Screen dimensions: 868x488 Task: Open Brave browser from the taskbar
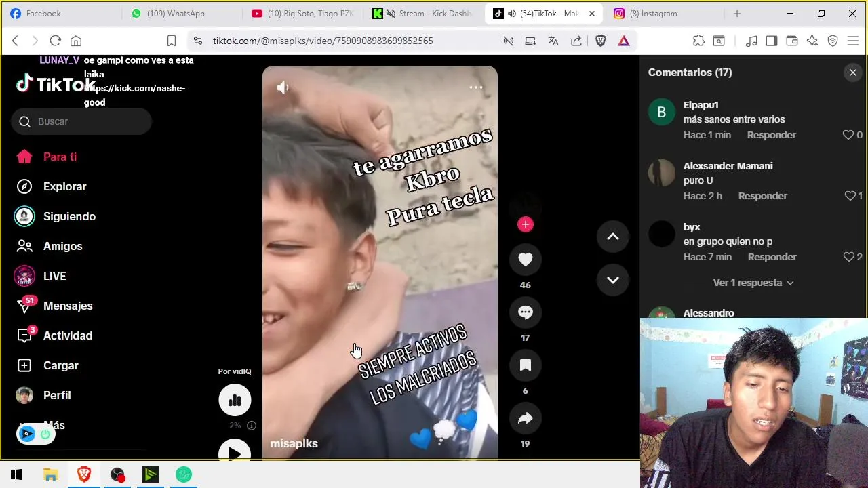(84, 474)
